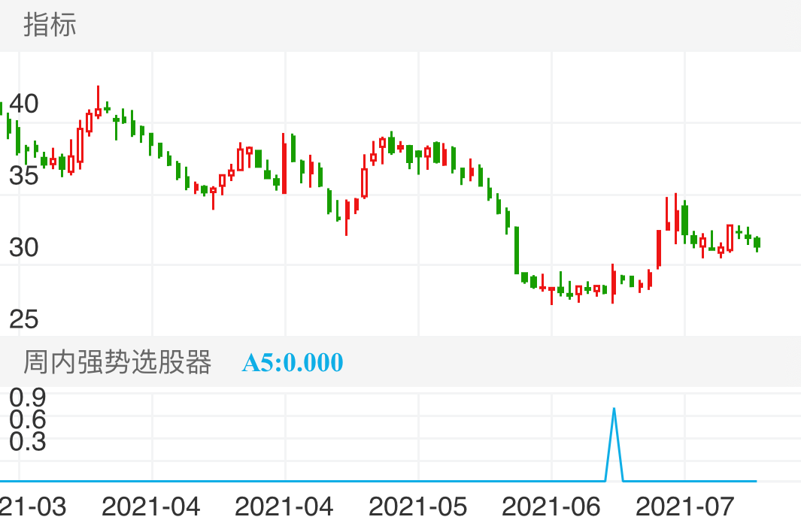Click the 指标 header label
The image size is (801, 532).
pyautogui.click(x=50, y=25)
